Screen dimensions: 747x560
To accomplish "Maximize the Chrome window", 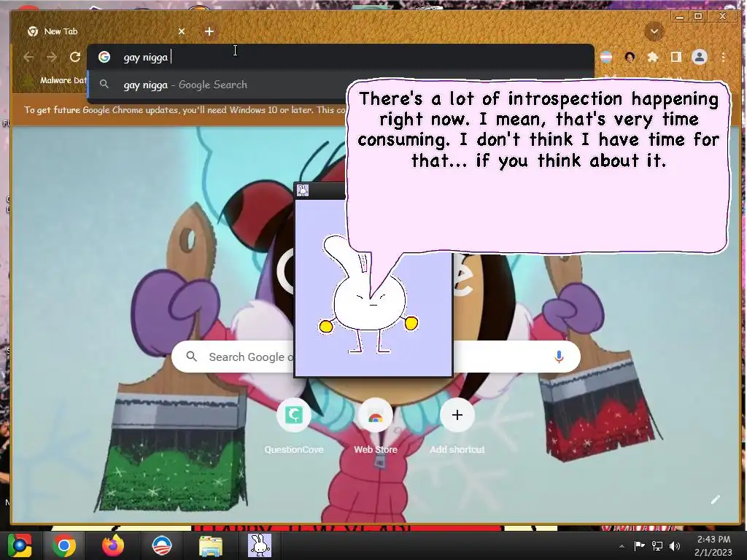I will (698, 17).
